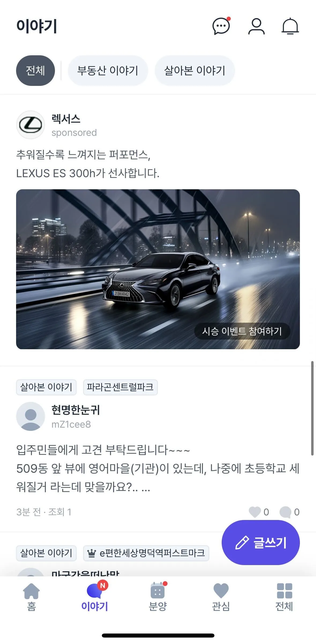Like the 현명한눈귀 post via heart icon

[x=255, y=512]
